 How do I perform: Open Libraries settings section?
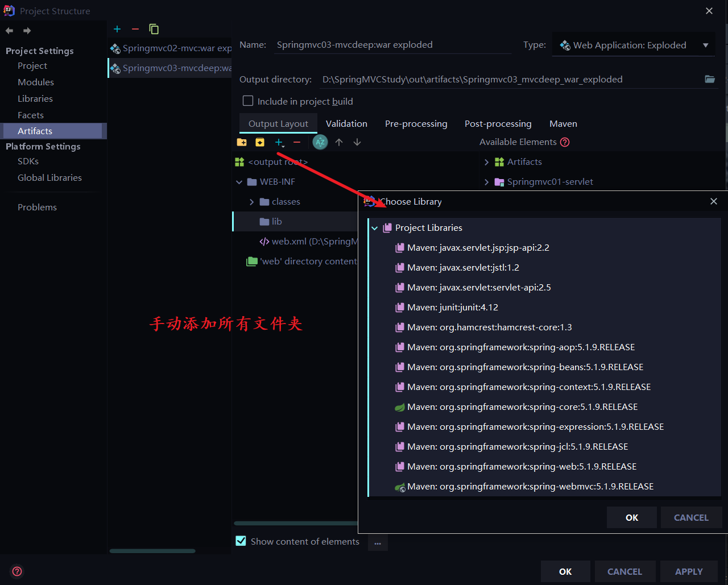[x=35, y=99]
